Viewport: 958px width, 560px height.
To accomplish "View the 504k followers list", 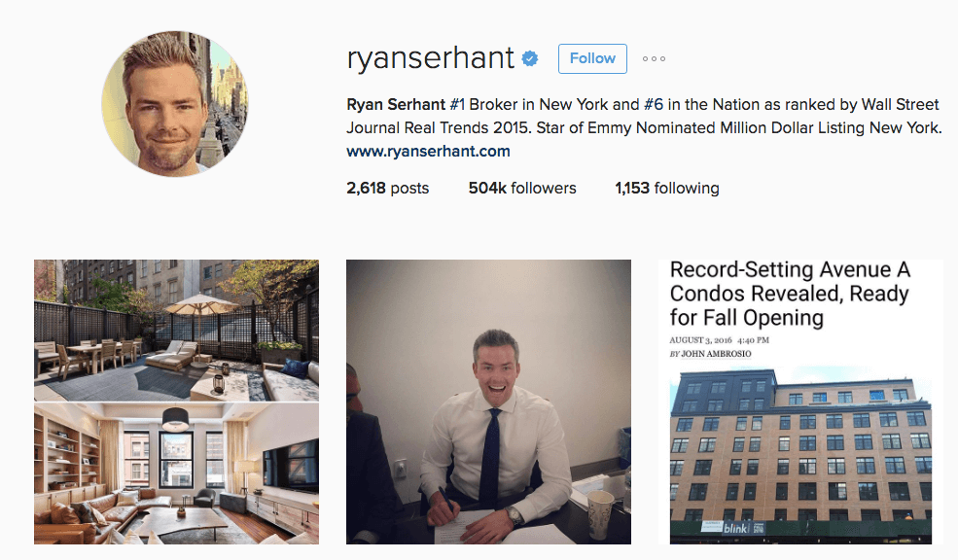I will (x=521, y=188).
